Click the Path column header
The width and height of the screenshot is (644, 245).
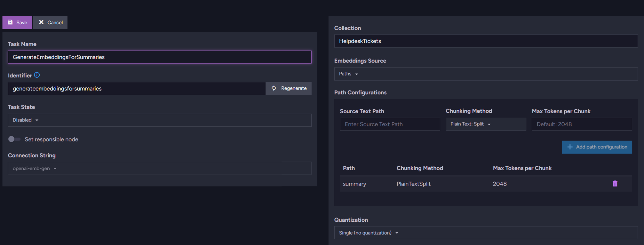tap(349, 168)
